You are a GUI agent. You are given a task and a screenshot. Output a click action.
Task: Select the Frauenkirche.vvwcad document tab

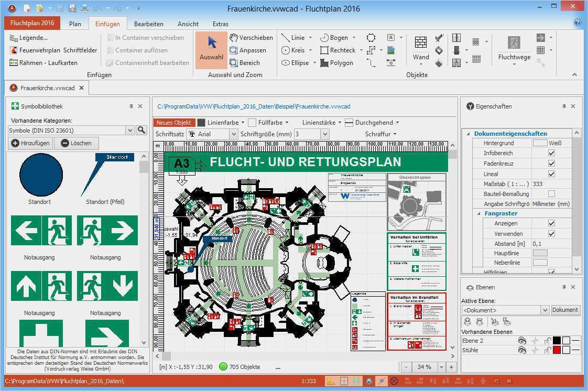pyautogui.click(x=47, y=88)
